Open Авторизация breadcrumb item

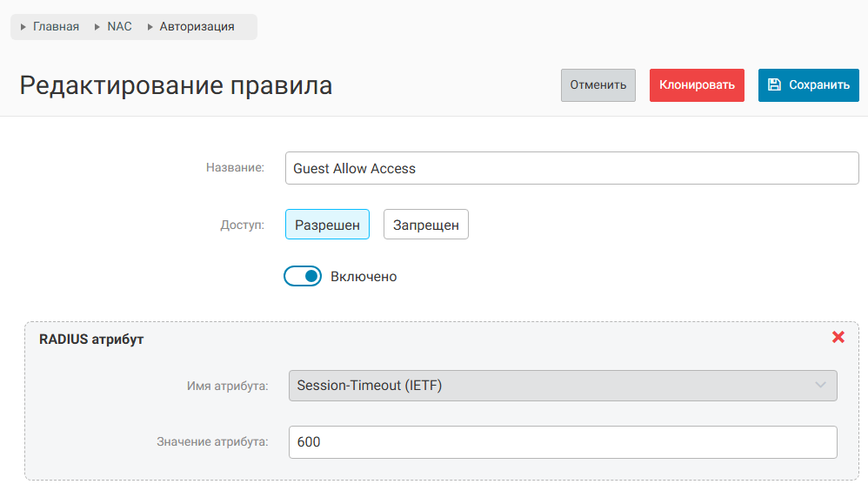tap(197, 27)
